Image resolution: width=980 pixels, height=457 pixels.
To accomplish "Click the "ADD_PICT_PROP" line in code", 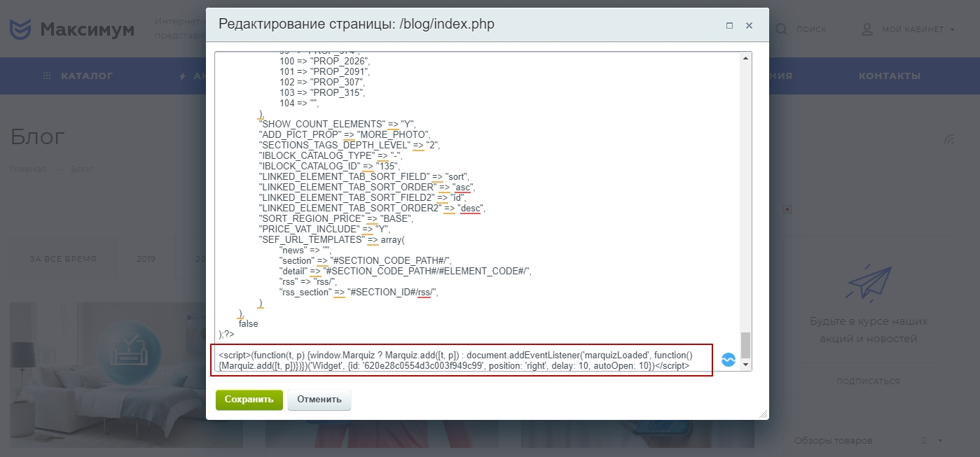I will (x=344, y=134).
